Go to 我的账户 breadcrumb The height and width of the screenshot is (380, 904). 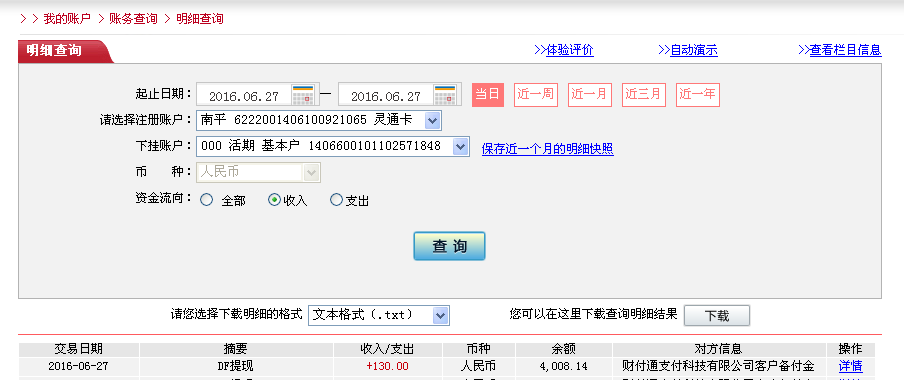(x=67, y=18)
